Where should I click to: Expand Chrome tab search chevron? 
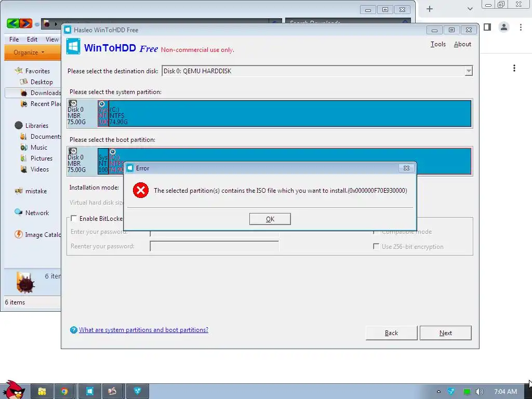470,9
